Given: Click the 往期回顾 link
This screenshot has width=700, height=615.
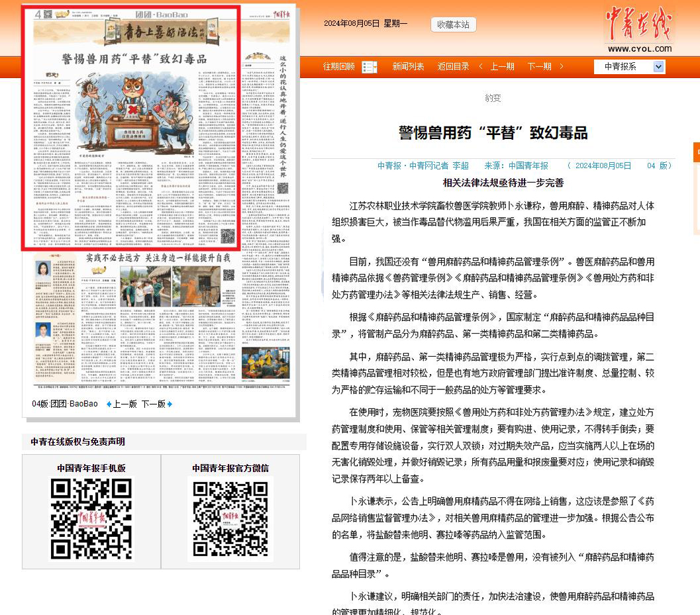Looking at the screenshot, I should click(338, 66).
